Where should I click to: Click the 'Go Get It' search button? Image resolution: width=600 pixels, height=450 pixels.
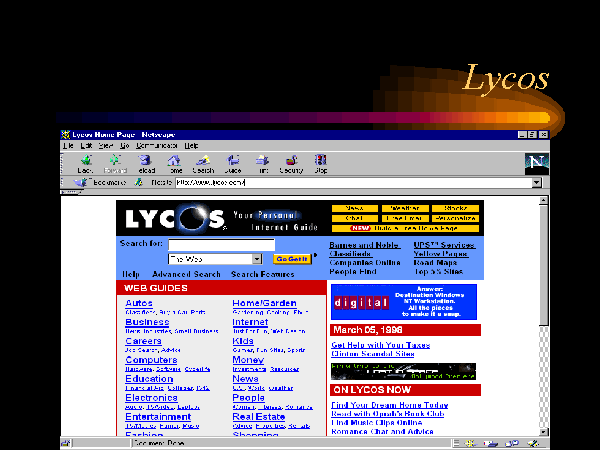[x=291, y=259]
